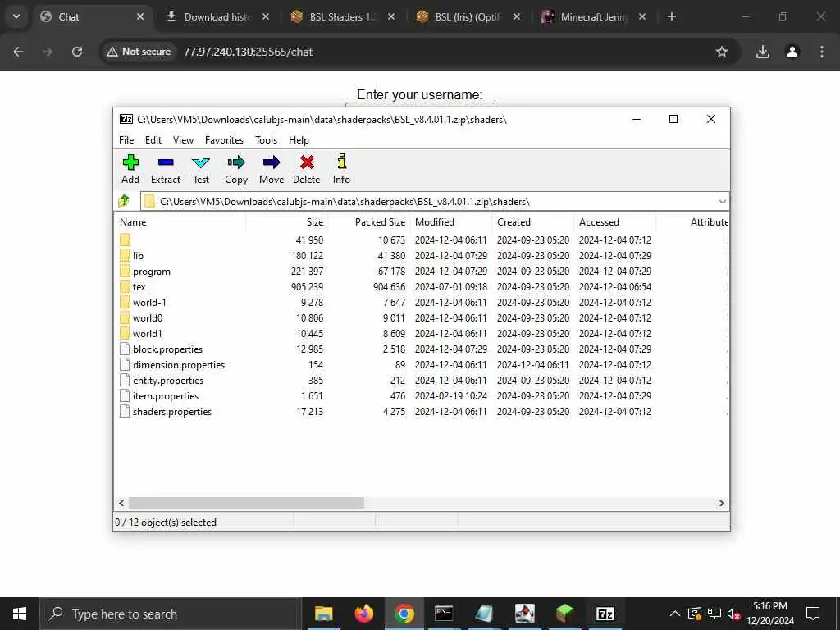Select the world1 folder icon
The image size is (840, 630).
pos(125,333)
